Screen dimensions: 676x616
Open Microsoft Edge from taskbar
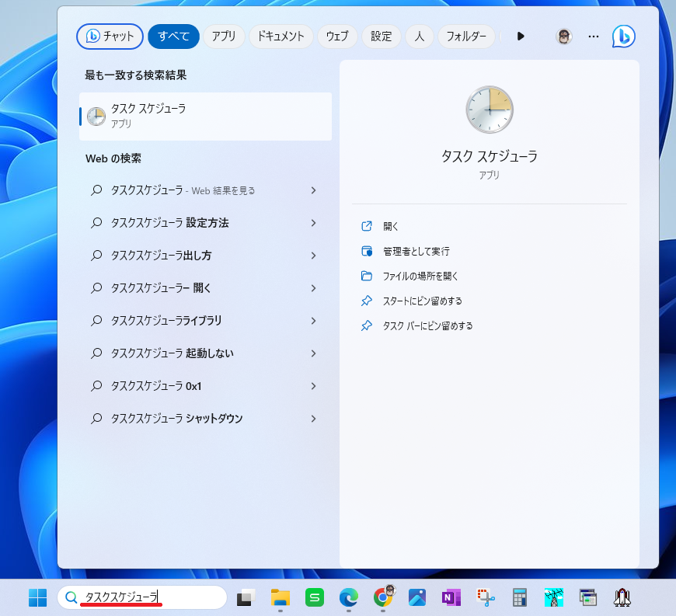coord(348,597)
